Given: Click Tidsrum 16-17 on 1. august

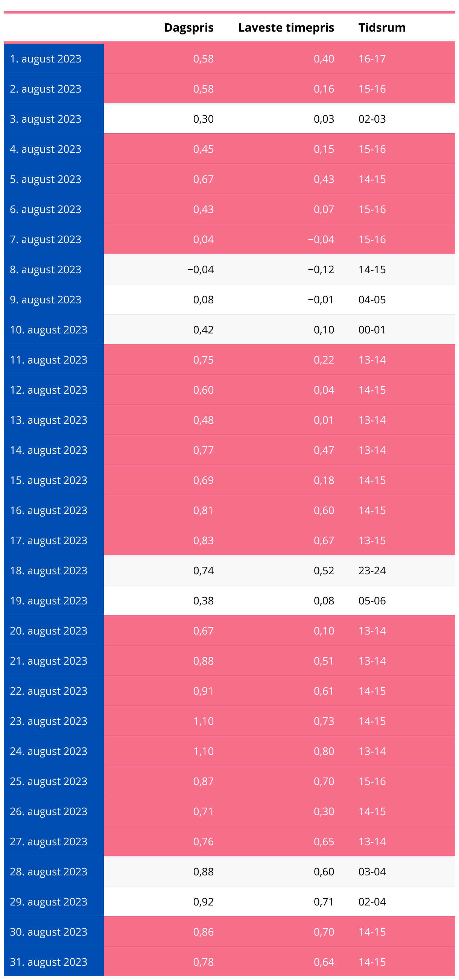Looking at the screenshot, I should tap(372, 59).
